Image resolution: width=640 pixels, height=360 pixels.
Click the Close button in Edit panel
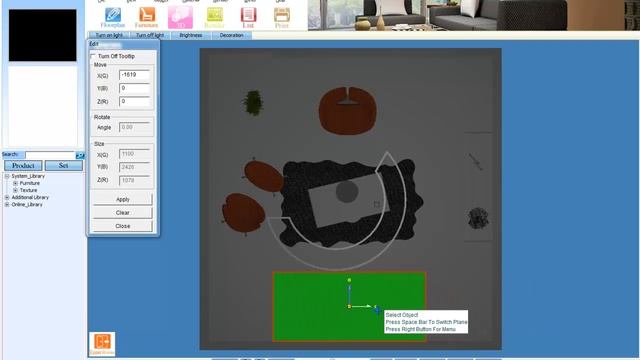122,226
